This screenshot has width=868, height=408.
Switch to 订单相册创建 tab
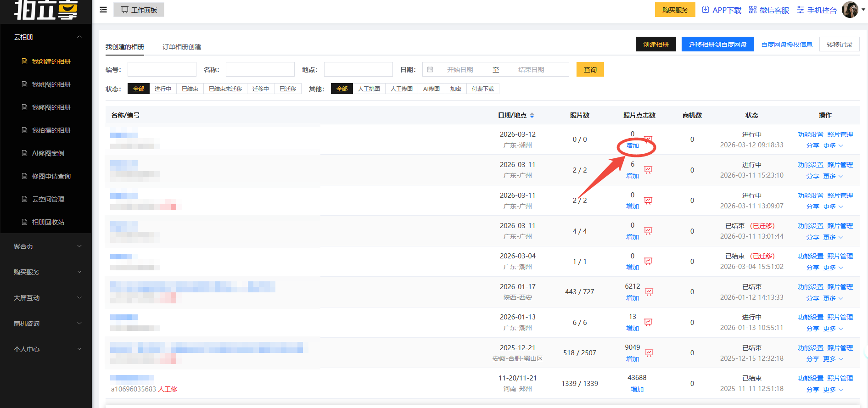[x=181, y=47]
